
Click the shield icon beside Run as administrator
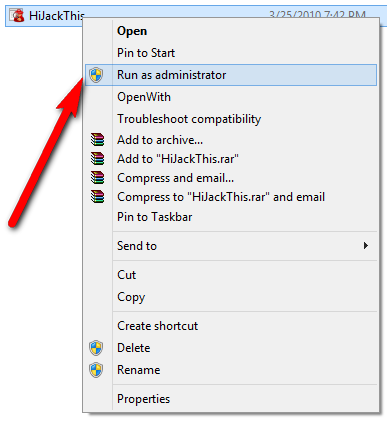[x=96, y=75]
